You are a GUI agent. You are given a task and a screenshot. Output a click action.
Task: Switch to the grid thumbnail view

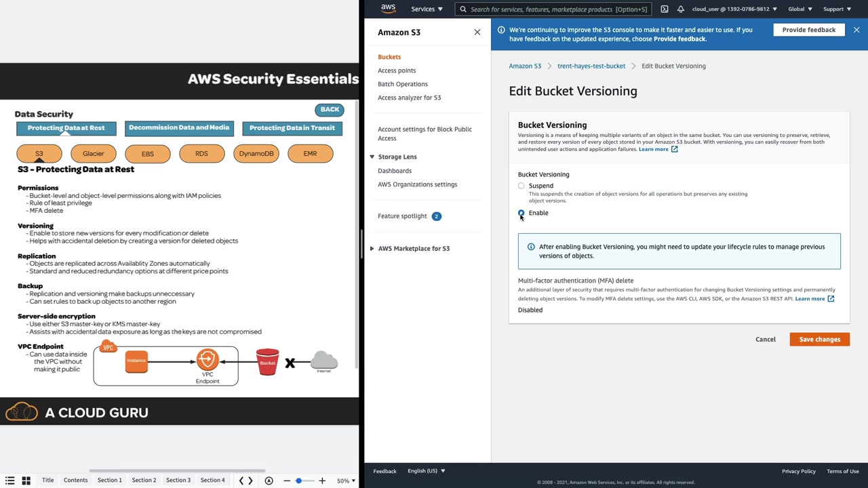[26, 481]
